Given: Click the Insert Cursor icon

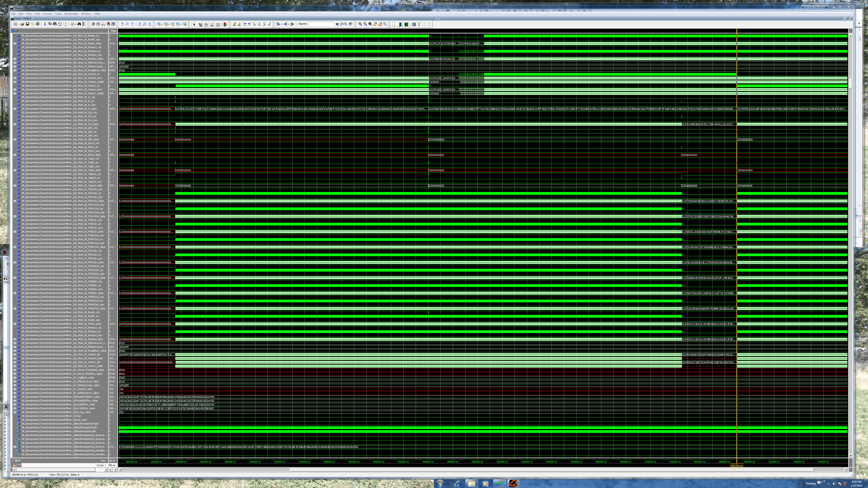Looking at the screenshot, I should click(235, 24).
